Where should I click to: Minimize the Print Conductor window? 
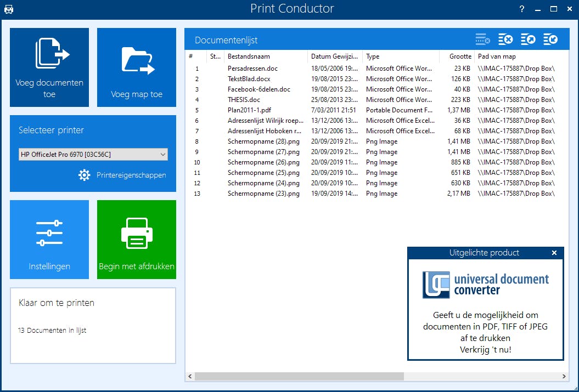[x=538, y=9]
